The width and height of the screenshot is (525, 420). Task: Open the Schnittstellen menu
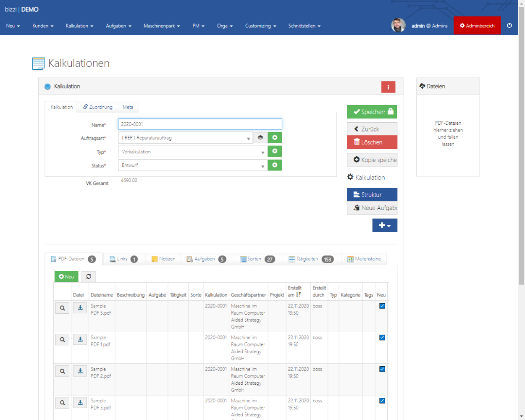(304, 26)
